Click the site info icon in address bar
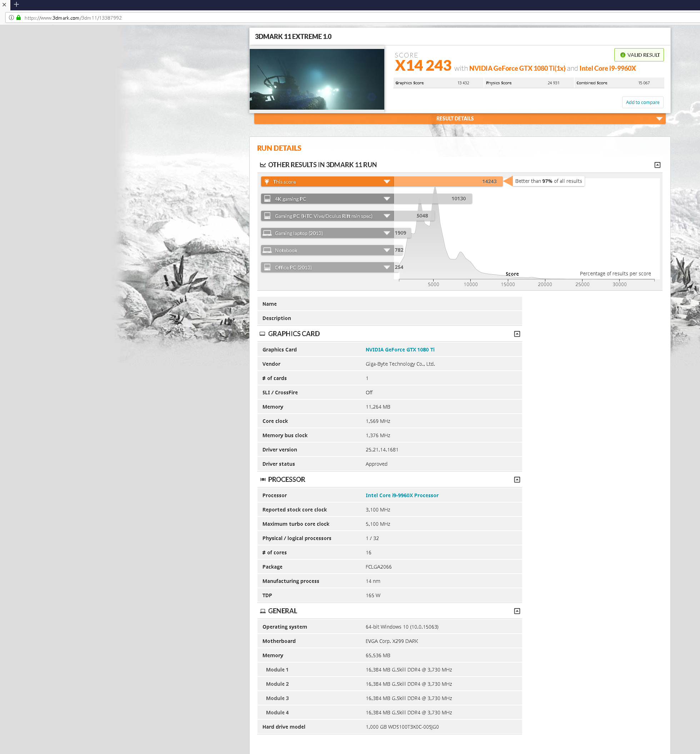The image size is (700, 754). coord(11,18)
